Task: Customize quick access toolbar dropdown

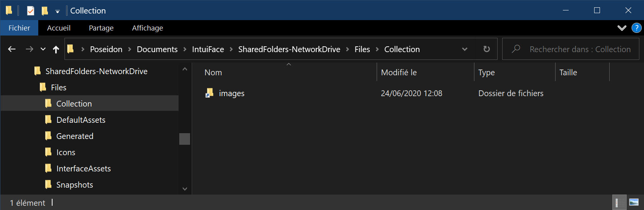Action: coord(58,12)
